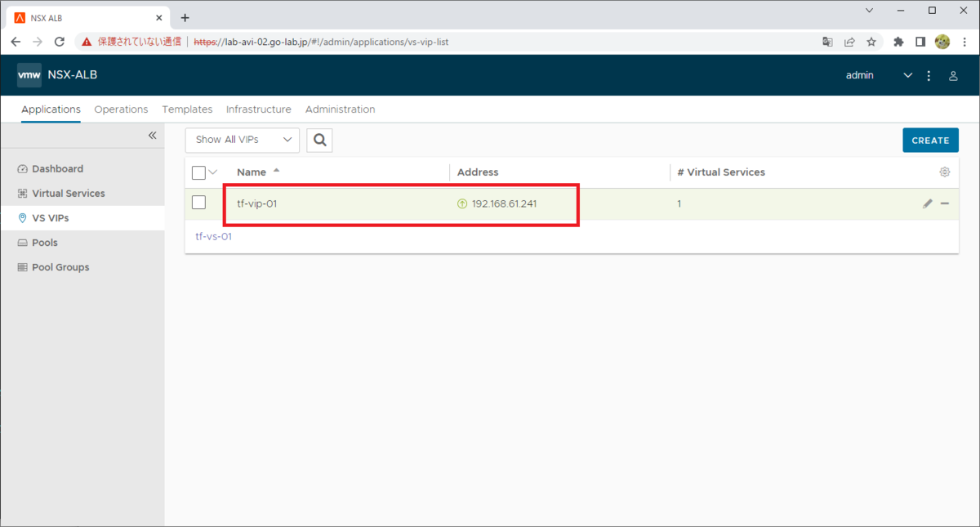Collapse the left sidebar with the double chevron
The height and width of the screenshot is (527, 980).
pos(152,136)
